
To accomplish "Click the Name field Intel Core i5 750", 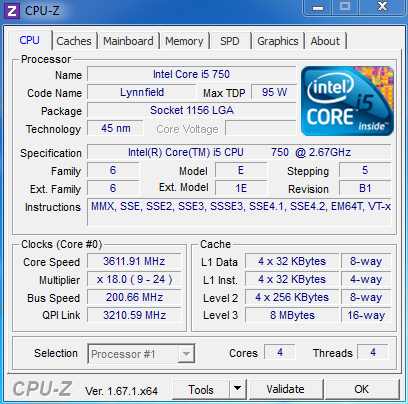I will (x=192, y=74).
